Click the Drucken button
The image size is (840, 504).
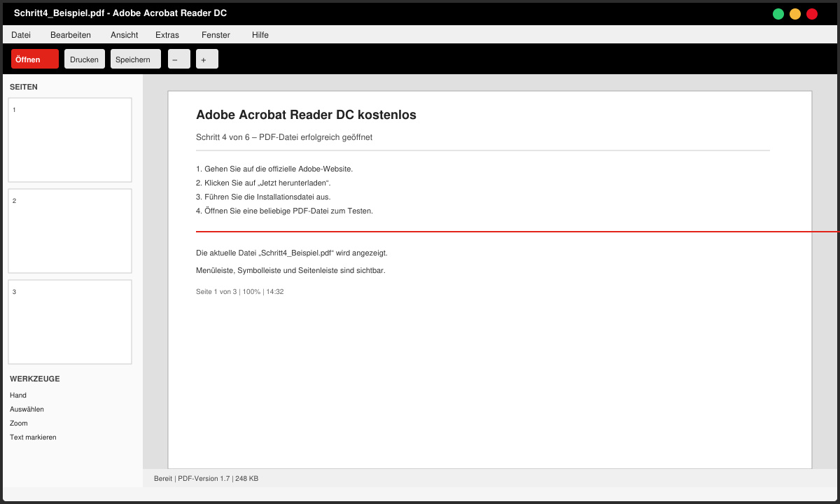coord(85,59)
